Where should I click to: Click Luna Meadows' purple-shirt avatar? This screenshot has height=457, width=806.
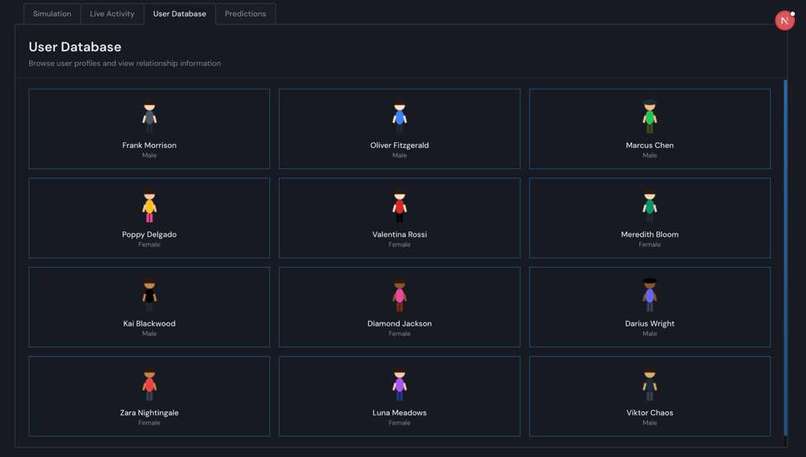[399, 385]
